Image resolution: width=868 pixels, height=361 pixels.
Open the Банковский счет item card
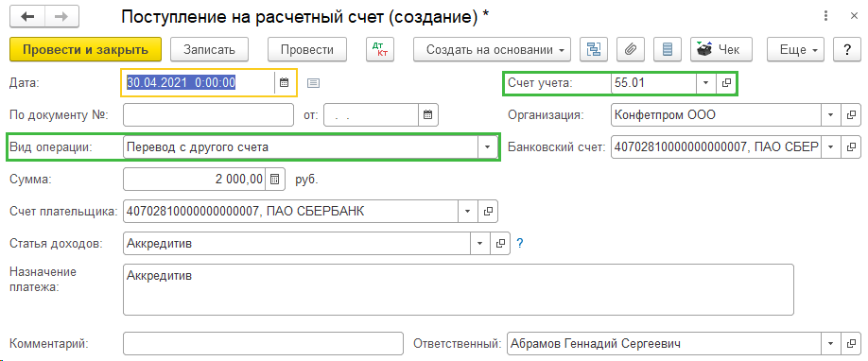point(851,147)
